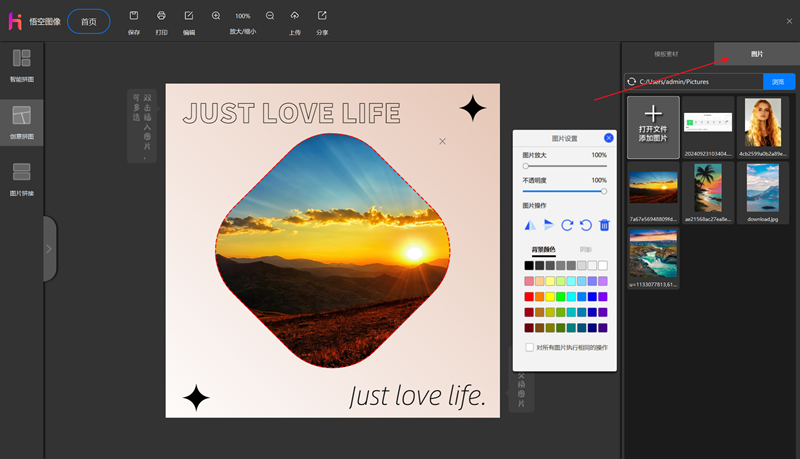The height and width of the screenshot is (459, 800).
Task: Click the 首页 home button
Action: [x=89, y=22]
